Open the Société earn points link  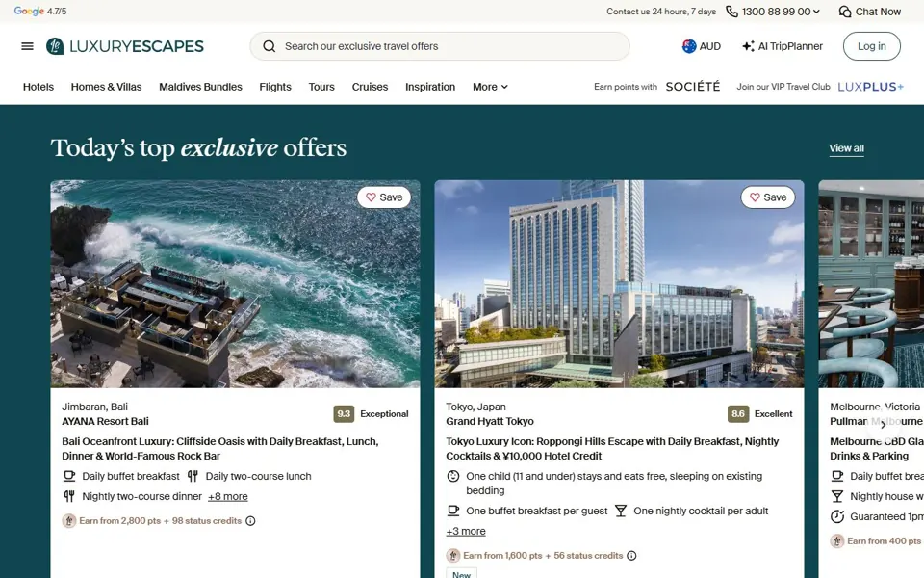point(657,87)
